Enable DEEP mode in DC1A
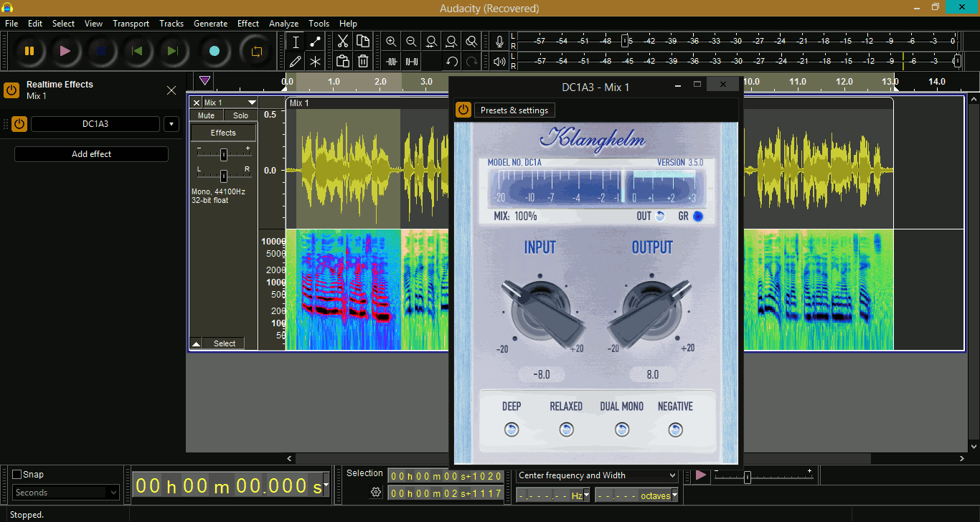The height and width of the screenshot is (522, 980). (512, 429)
